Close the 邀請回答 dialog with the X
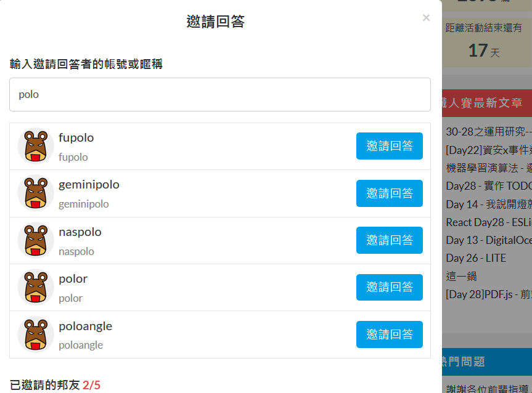Screen dimensions: 532x393 426,18
